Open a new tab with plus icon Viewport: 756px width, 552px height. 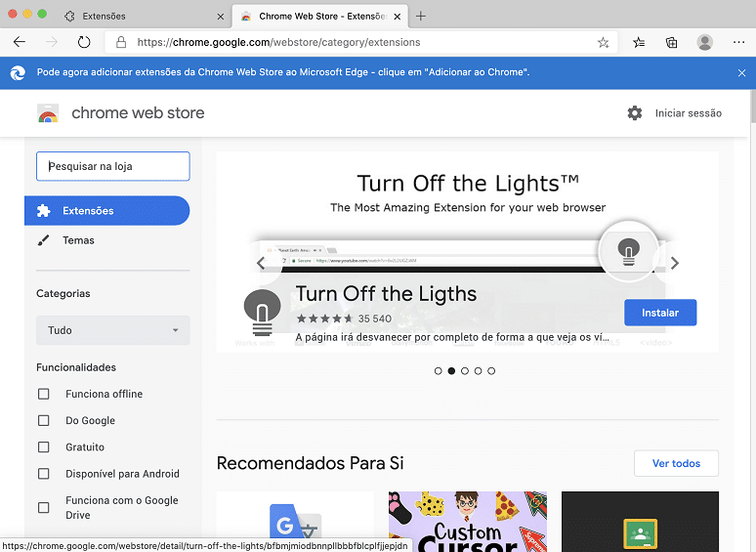pos(420,17)
